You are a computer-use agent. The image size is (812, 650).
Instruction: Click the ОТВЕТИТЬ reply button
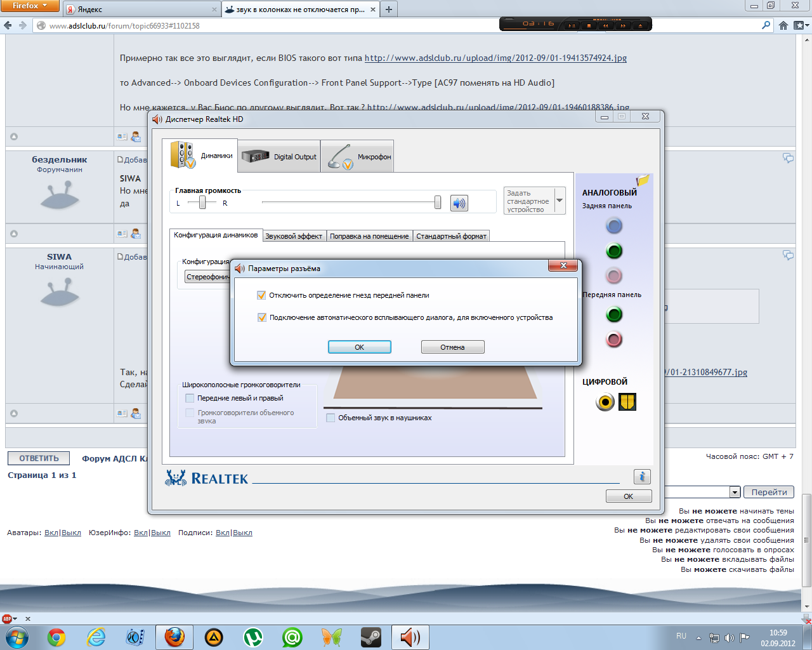point(39,458)
